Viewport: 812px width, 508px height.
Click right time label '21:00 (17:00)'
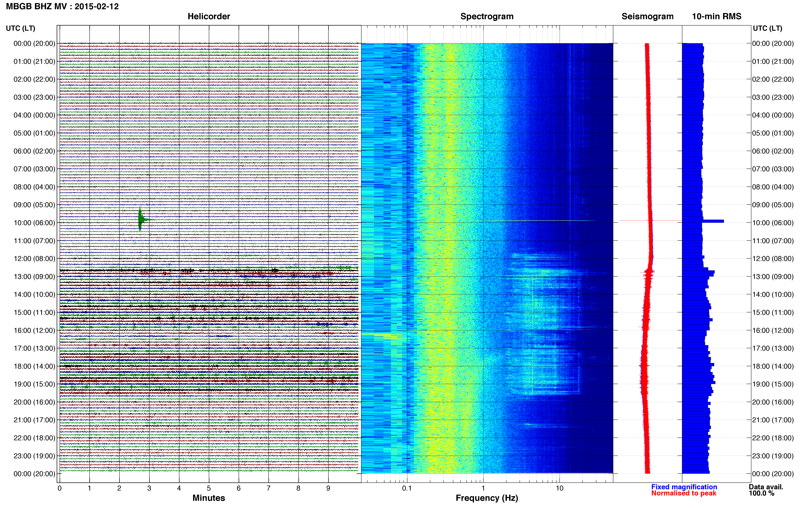[773, 420]
